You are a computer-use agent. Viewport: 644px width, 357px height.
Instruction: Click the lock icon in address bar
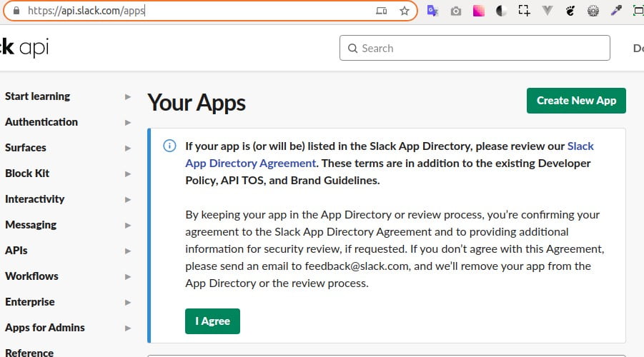(16, 11)
